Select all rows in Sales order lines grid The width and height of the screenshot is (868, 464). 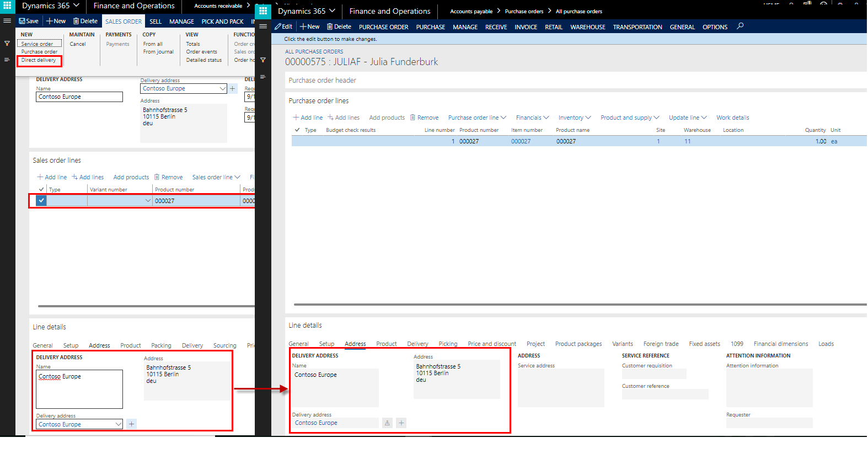(x=41, y=189)
